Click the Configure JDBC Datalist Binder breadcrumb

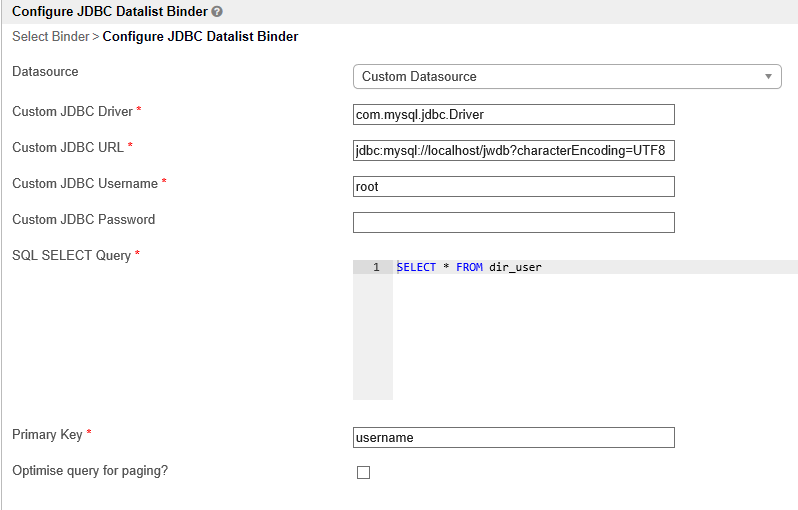(200, 37)
